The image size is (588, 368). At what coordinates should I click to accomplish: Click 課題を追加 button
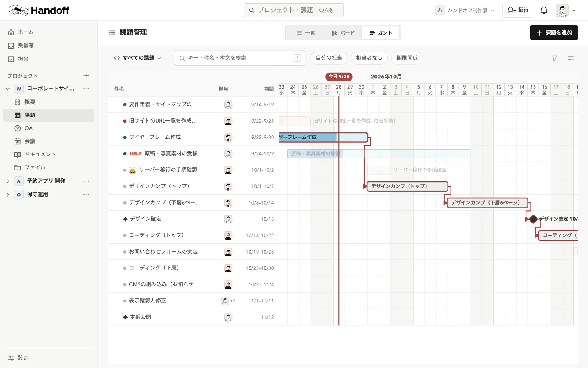coord(554,33)
